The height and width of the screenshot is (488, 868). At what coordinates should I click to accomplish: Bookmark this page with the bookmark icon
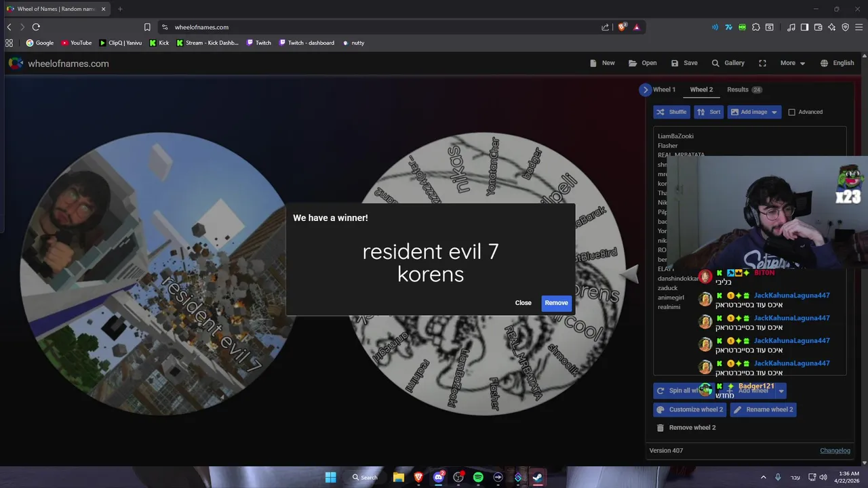click(x=147, y=27)
